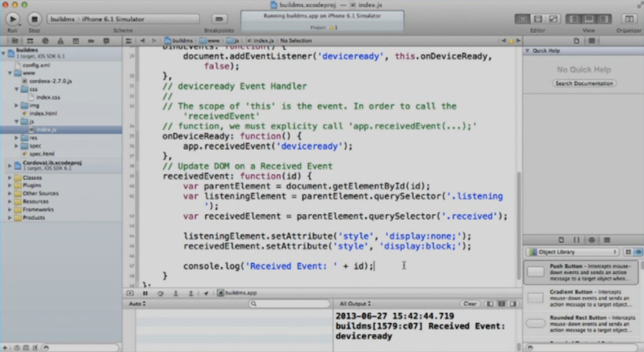Select the Assistant editor button
644x352 pixels.
point(538,19)
